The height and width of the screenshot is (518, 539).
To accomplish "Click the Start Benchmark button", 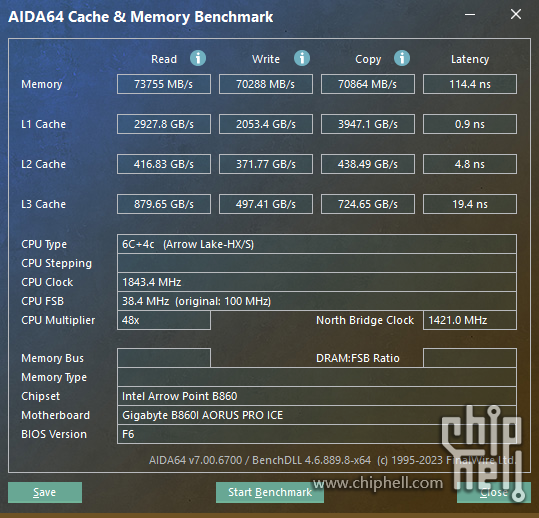I will (x=270, y=492).
